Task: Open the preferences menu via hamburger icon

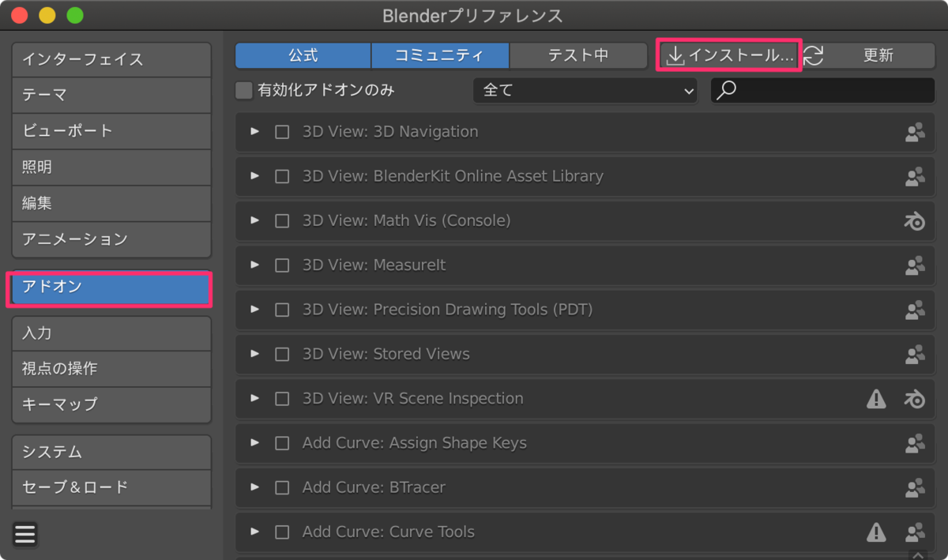Action: (x=24, y=534)
